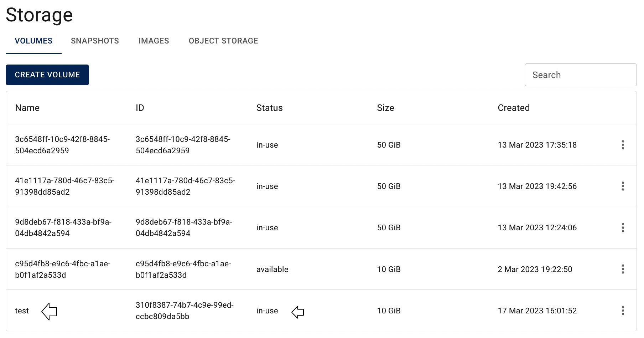Click volume name c95d4fb8-e9c6-4fbc-a1ae-b0f1af2a533d
Screen dimensions: 644x338
(x=63, y=269)
